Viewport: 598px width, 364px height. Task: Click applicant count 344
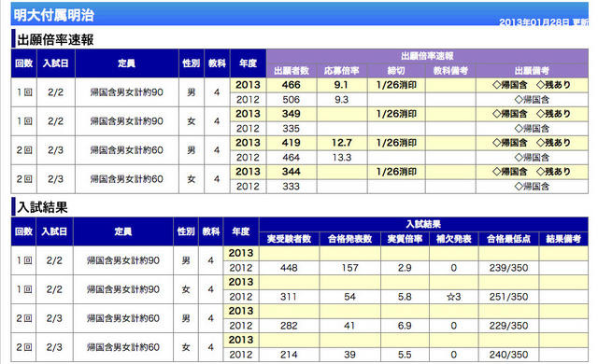point(291,172)
